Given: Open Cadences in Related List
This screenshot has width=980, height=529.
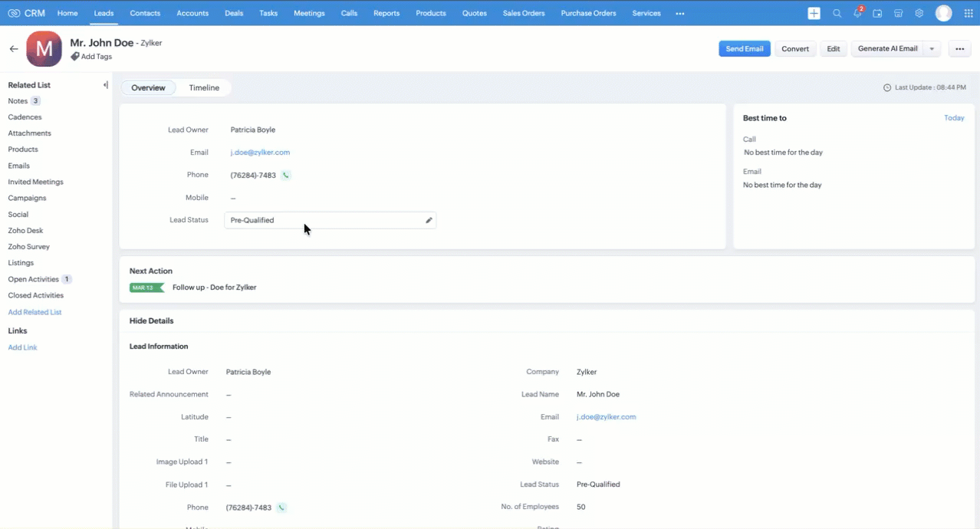Looking at the screenshot, I should [x=25, y=117].
